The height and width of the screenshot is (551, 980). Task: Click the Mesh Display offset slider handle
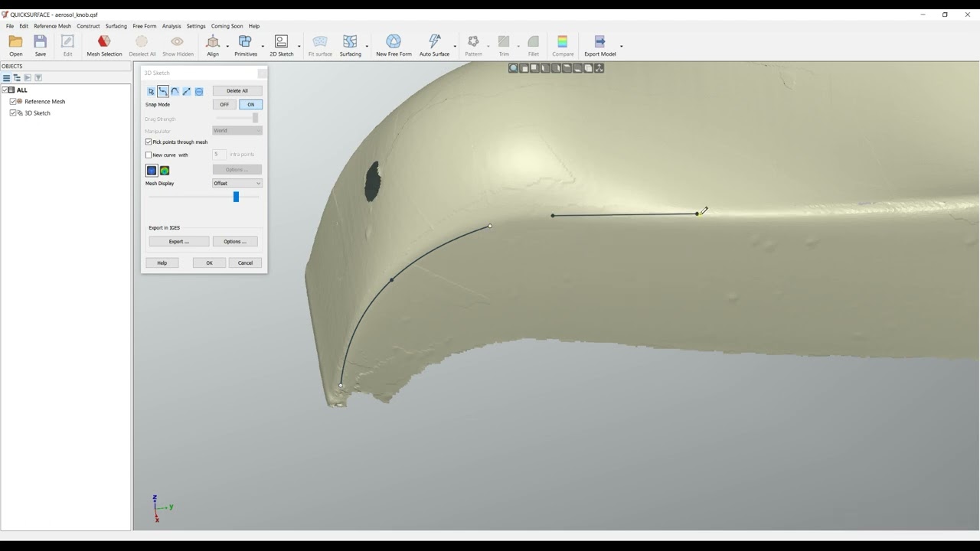click(x=236, y=197)
